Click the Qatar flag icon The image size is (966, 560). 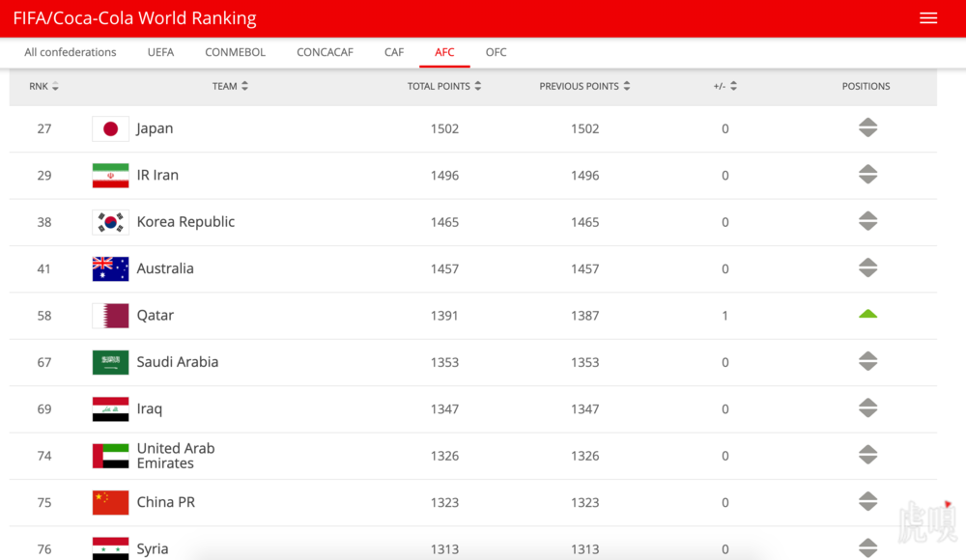coord(110,316)
